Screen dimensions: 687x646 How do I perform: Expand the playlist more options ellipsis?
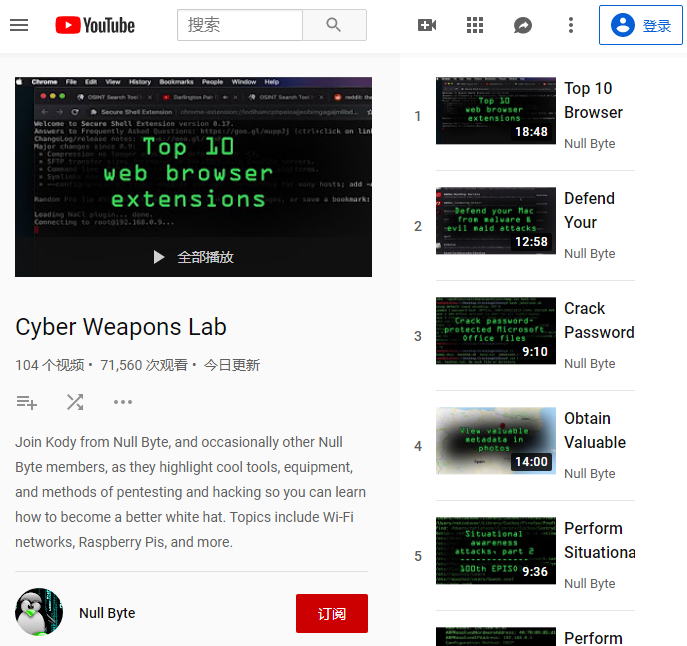[123, 402]
